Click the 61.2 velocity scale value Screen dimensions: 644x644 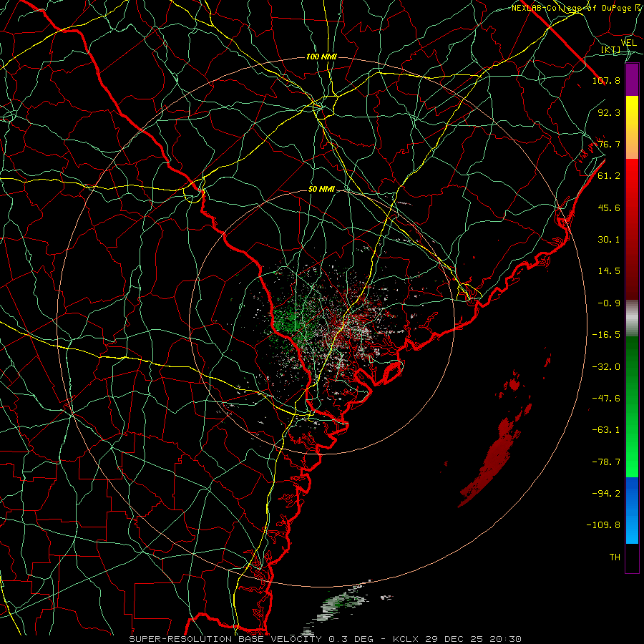(609, 176)
